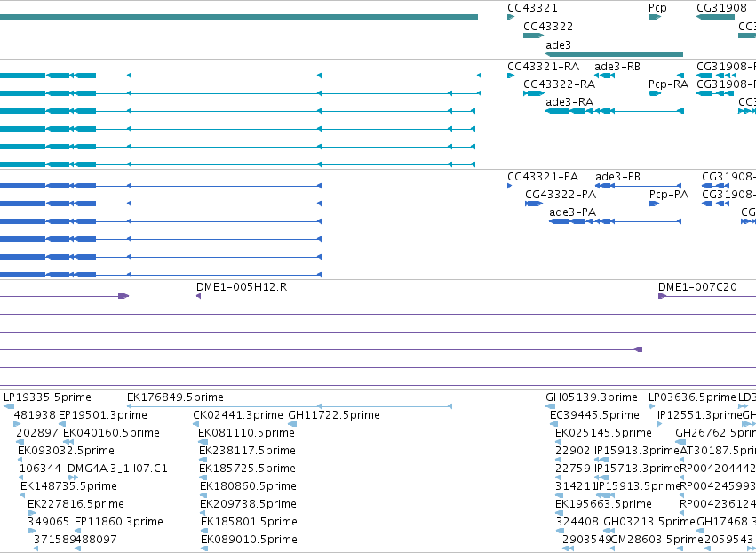Click EST label 22902

pos(573,451)
